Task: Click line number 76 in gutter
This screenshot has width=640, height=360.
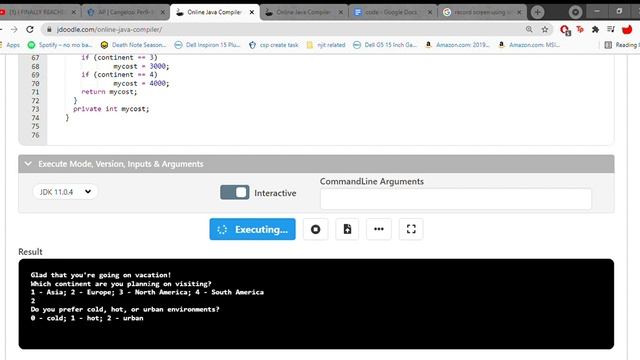Action: click(35, 135)
